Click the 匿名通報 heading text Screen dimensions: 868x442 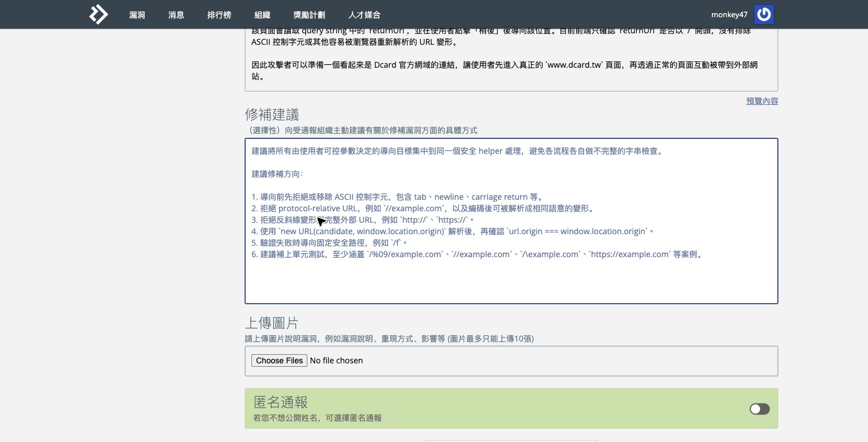(281, 401)
